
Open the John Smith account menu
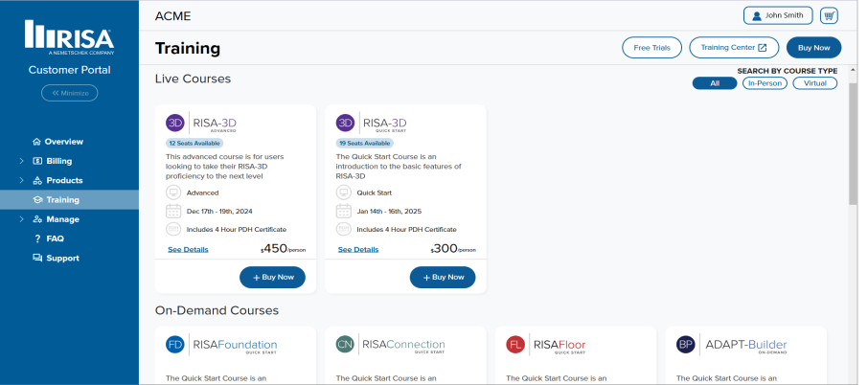coord(778,16)
